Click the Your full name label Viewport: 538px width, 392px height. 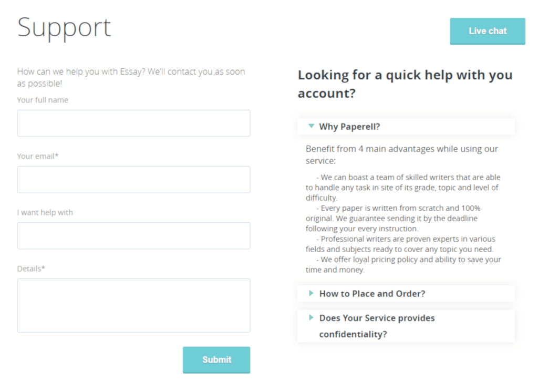(43, 100)
